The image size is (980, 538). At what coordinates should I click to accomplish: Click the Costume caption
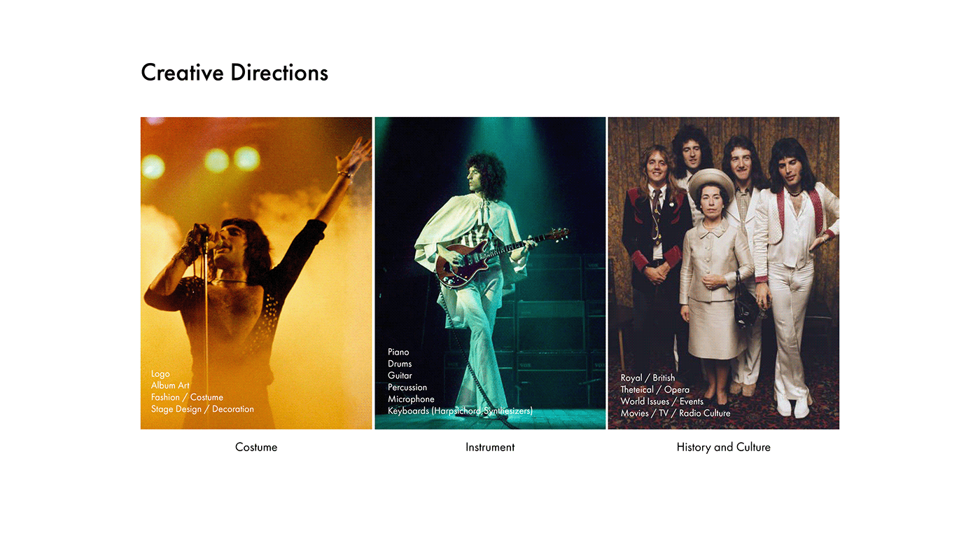(256, 447)
